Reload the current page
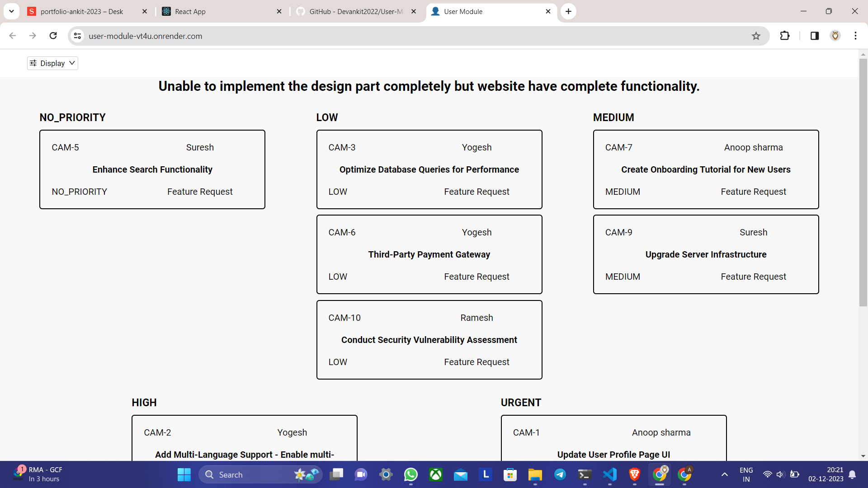This screenshot has height=488, width=868. (53, 36)
